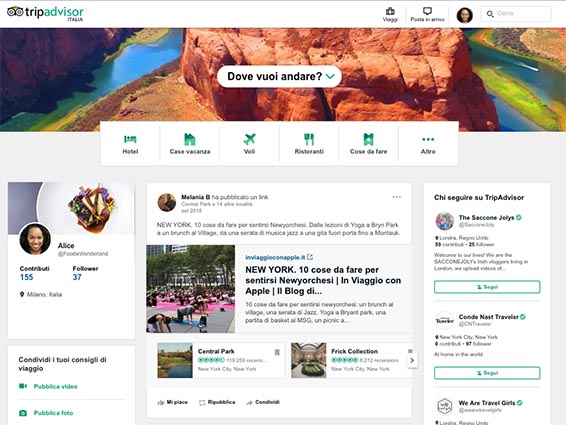The width and height of the screenshot is (566, 425).
Task: Select the Ristoranti tab
Action: (x=309, y=144)
